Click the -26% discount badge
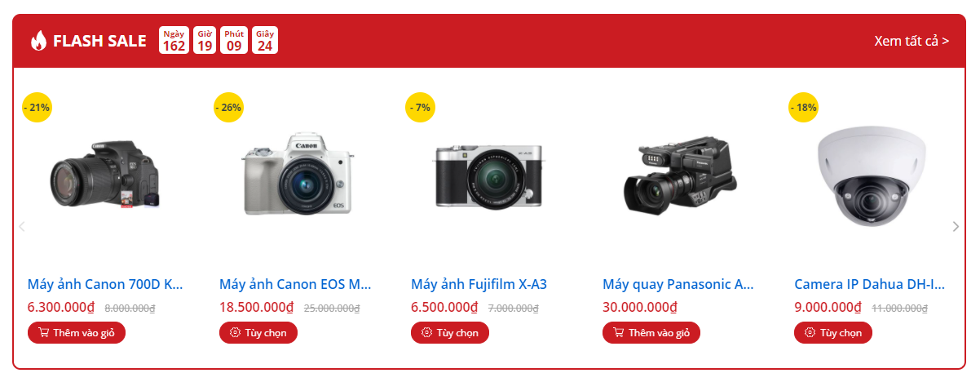980x382 pixels. [228, 107]
